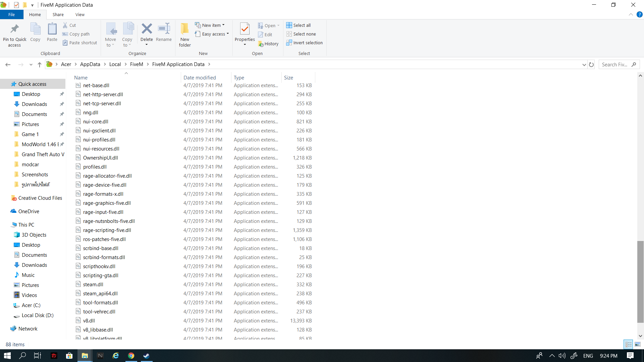Open Steam from the taskbar
The width and height of the screenshot is (644, 362).
click(x=147, y=356)
